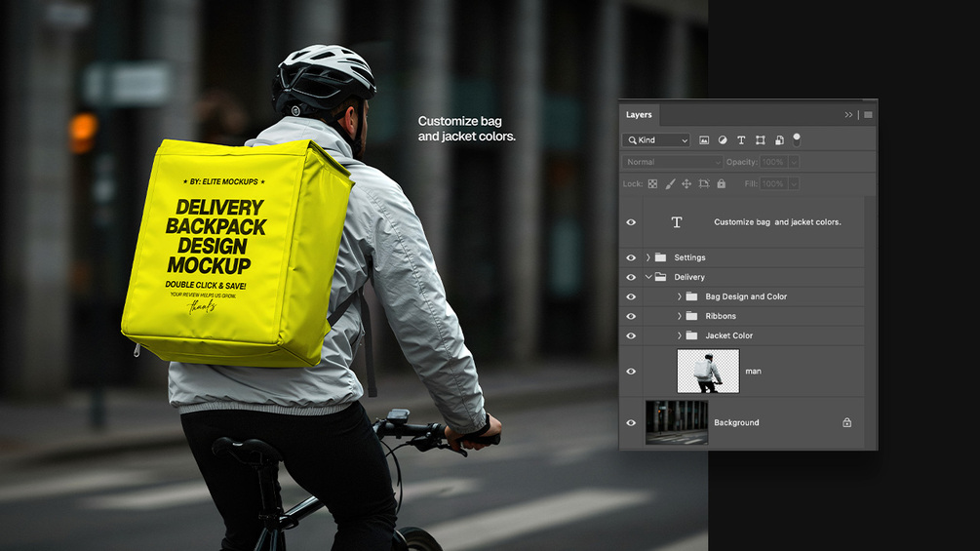Hide the Ribbons group
This screenshot has height=551, width=980.
click(631, 316)
